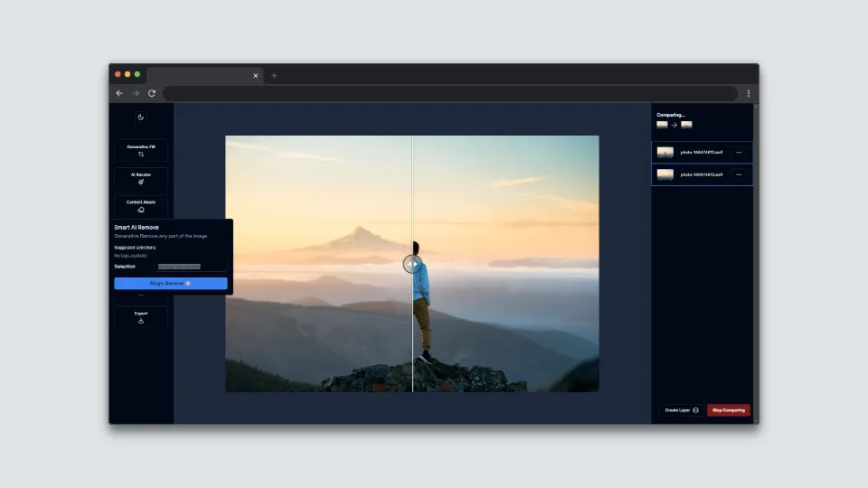The height and width of the screenshot is (488, 868).
Task: Open the Content Aware tool
Action: click(x=141, y=206)
